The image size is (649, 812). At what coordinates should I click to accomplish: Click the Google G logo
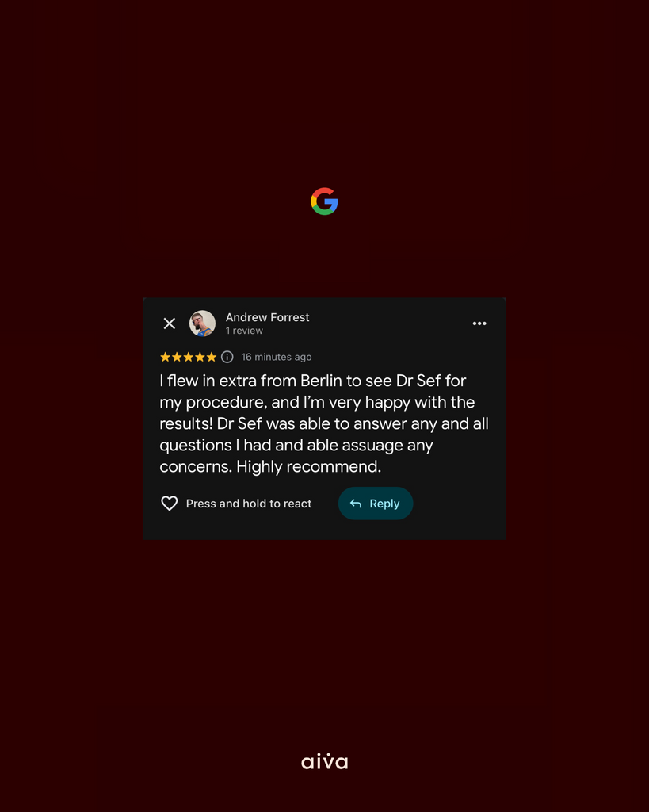click(325, 201)
